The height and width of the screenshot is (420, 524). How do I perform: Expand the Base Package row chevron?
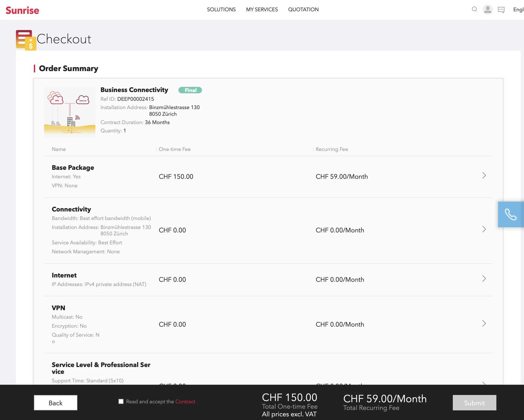click(484, 175)
